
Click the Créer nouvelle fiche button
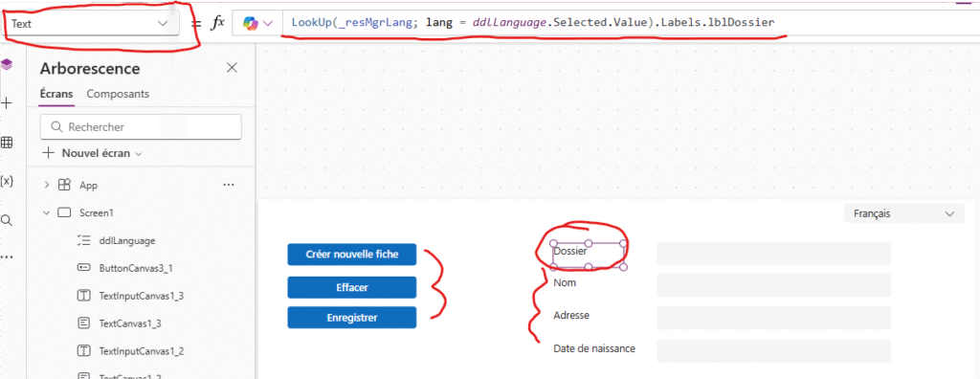point(352,255)
